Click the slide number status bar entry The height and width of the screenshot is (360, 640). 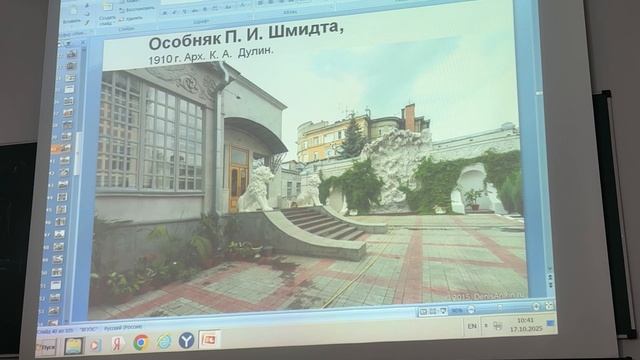pos(56,331)
